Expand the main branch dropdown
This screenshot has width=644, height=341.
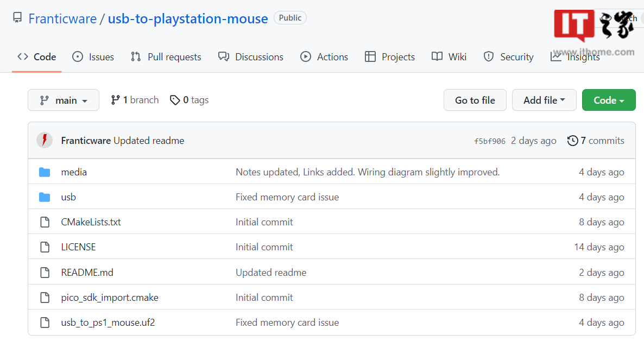[x=64, y=100]
